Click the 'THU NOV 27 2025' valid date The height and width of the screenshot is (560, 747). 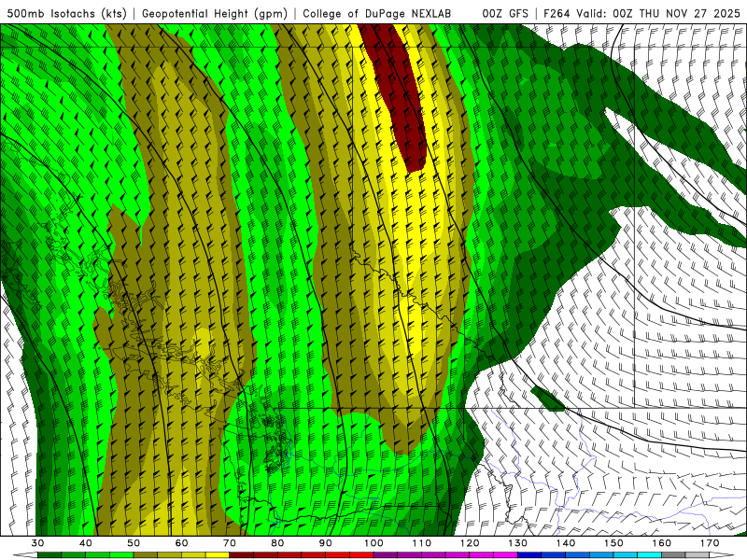point(690,13)
